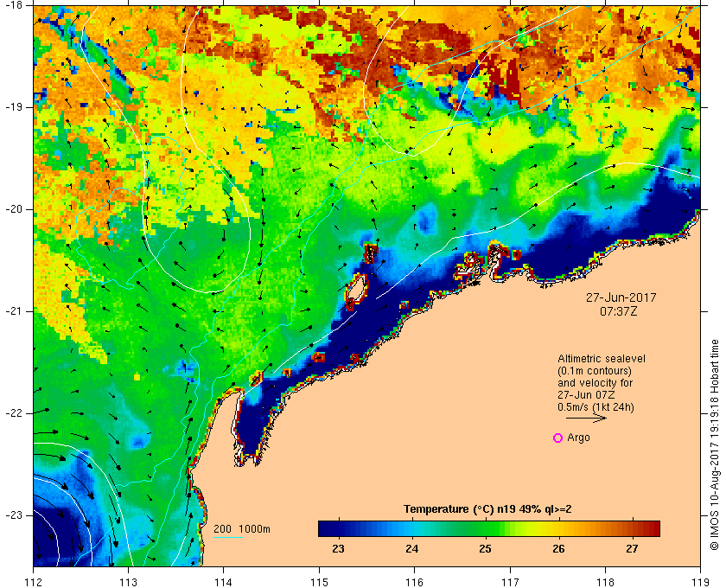726x588 pixels.
Task: Click the colorbar tick label 23
Action: tap(339, 548)
